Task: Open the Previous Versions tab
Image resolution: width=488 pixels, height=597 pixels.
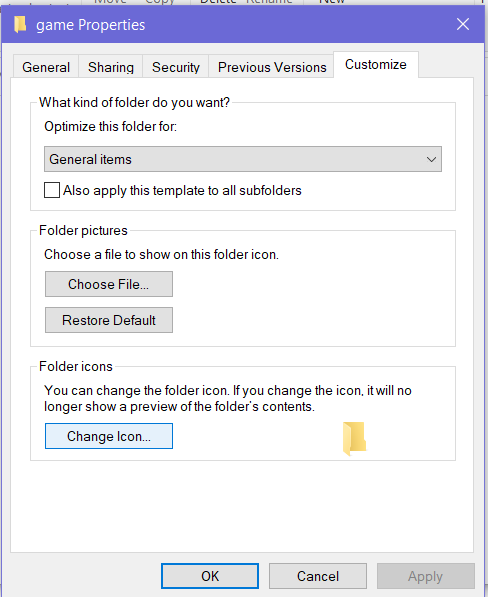Action: click(272, 67)
